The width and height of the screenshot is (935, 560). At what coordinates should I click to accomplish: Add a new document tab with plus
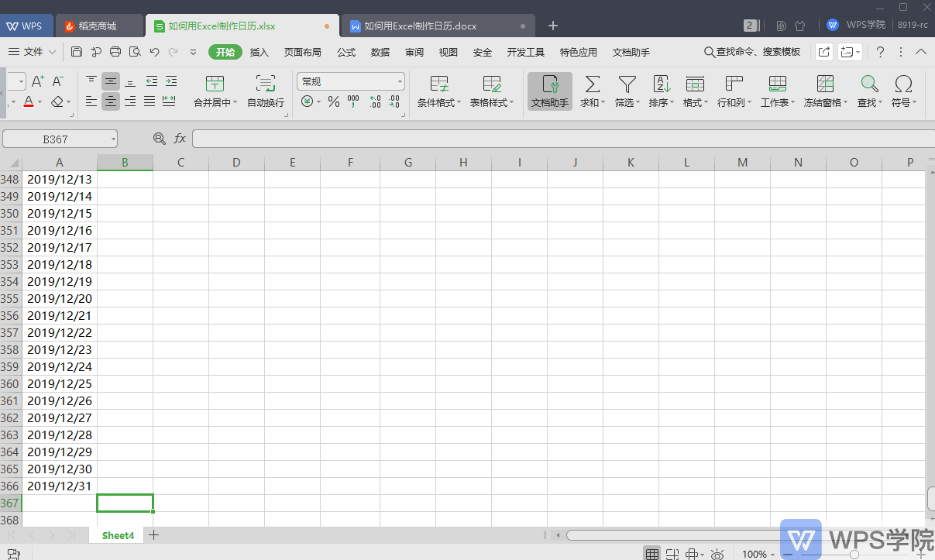point(553,26)
